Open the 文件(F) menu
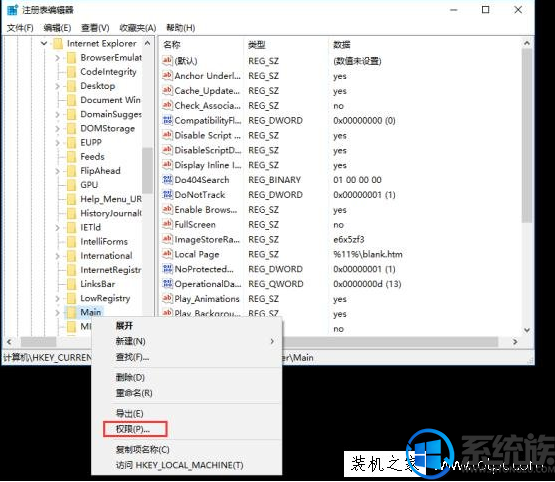This screenshot has height=482, width=555. click(20, 28)
